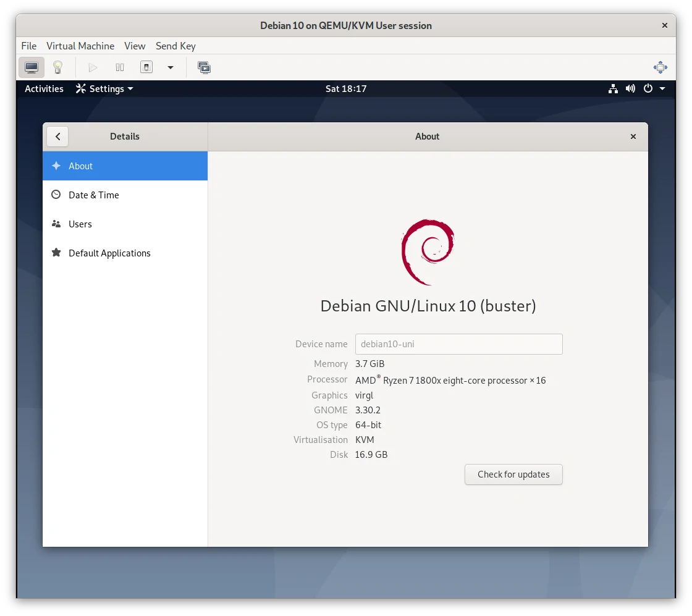Open the Virtual Machine menu
Screen dimensions: 692x616
point(80,46)
